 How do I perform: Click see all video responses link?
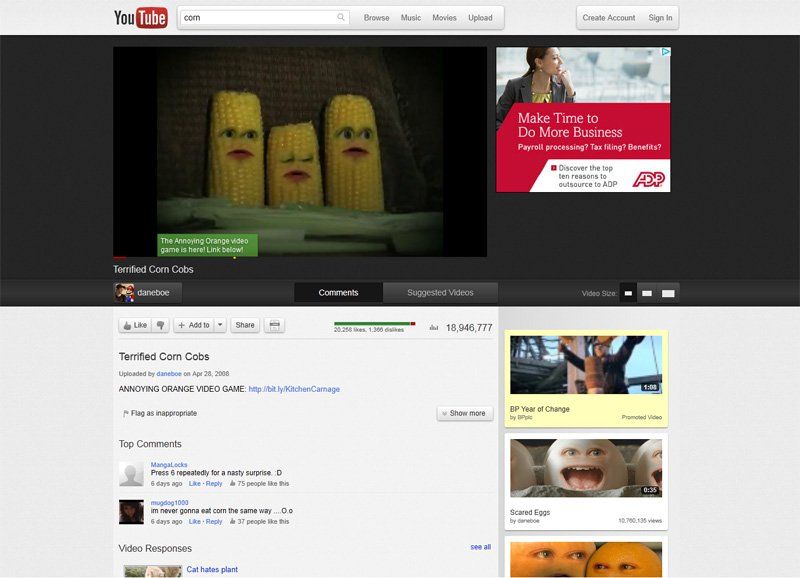481,547
